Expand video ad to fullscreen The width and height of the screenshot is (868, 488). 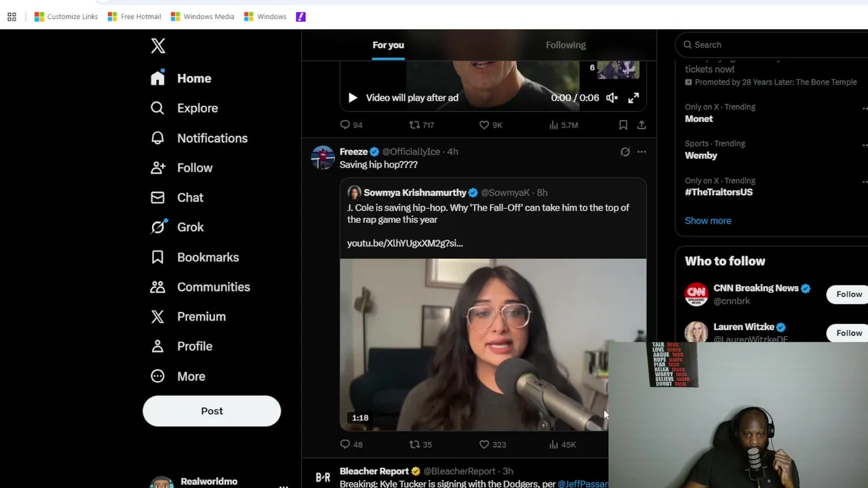click(633, 98)
